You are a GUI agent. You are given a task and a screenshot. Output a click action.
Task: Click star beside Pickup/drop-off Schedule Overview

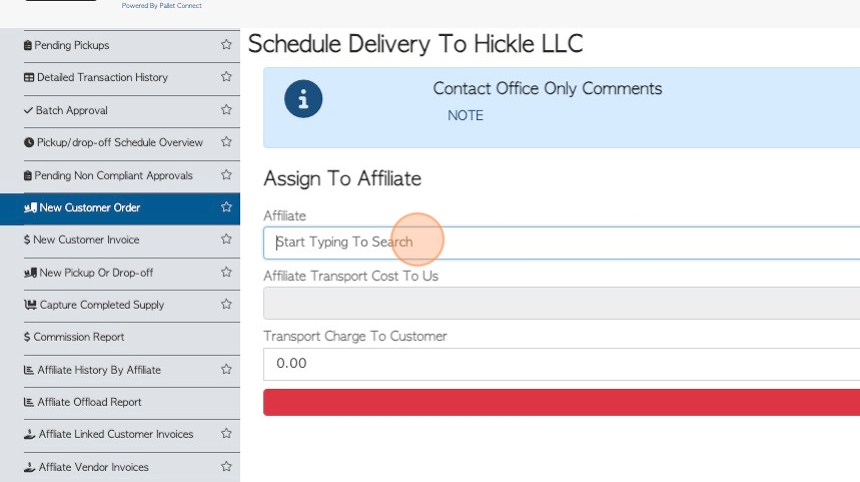[226, 142]
